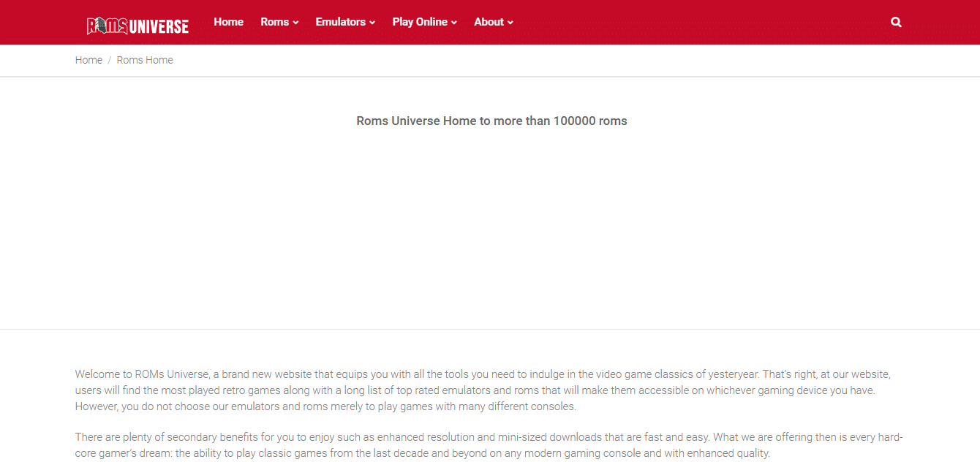Open the search magnifier icon
980x462 pixels.
pos(896,22)
